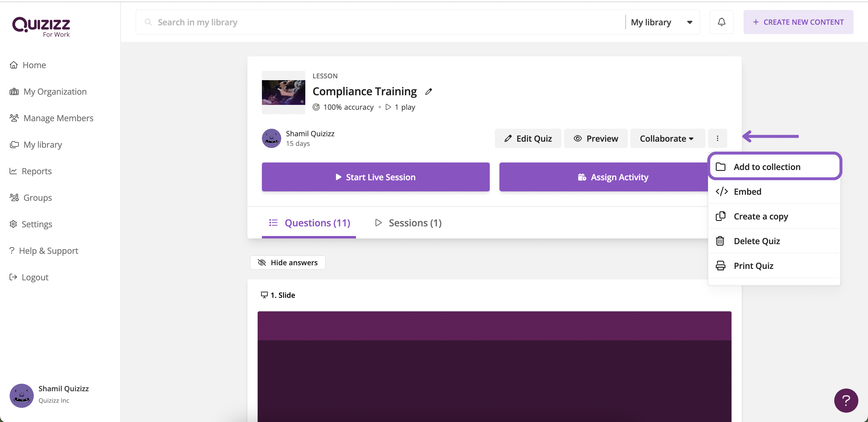
Task: Choose Create a copy from menu
Action: pyautogui.click(x=760, y=216)
